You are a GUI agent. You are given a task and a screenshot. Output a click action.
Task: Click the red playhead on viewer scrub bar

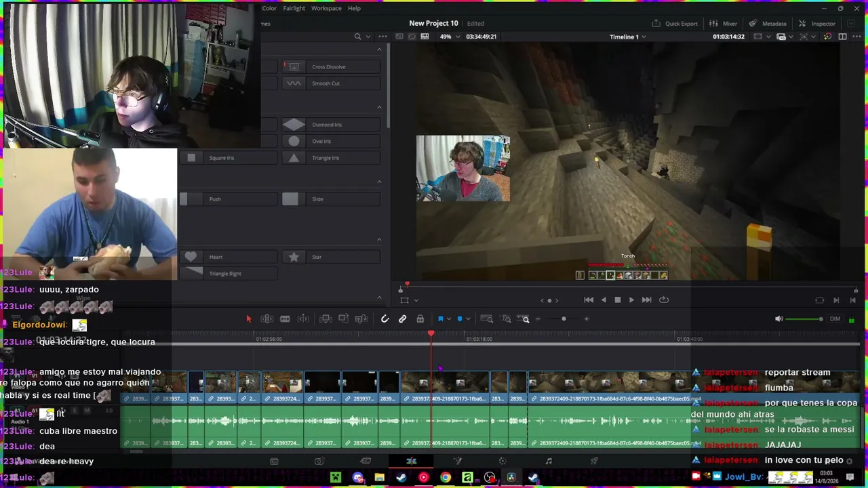pyautogui.click(x=407, y=285)
